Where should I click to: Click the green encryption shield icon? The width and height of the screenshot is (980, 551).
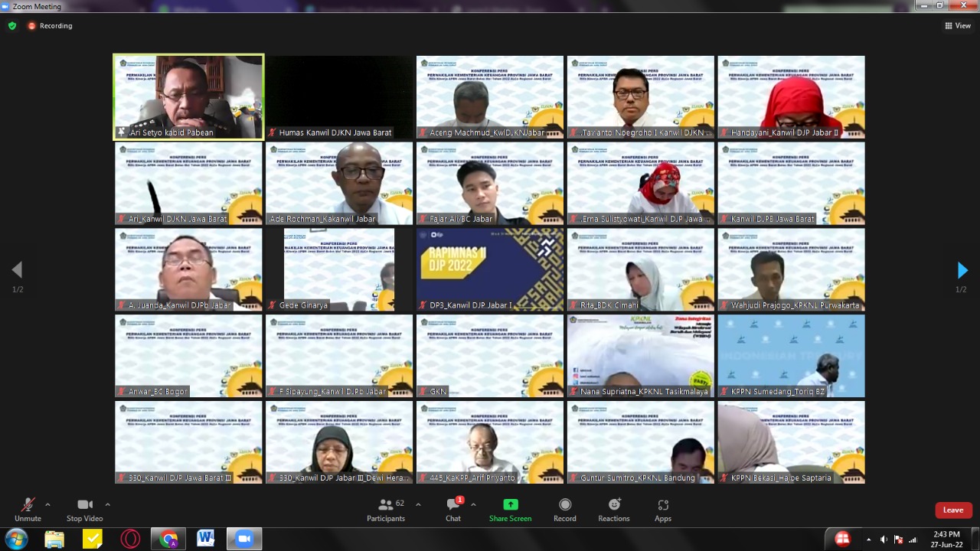pyautogui.click(x=12, y=25)
